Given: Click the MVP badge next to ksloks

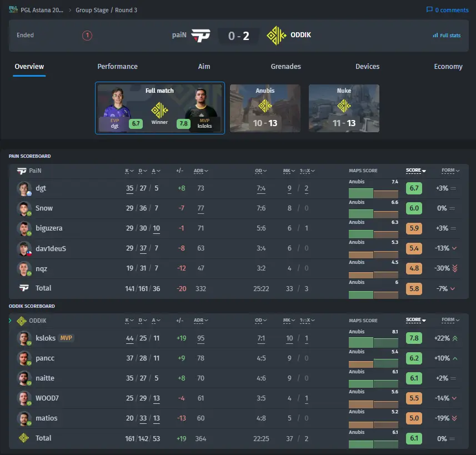Looking at the screenshot, I should tap(66, 338).
